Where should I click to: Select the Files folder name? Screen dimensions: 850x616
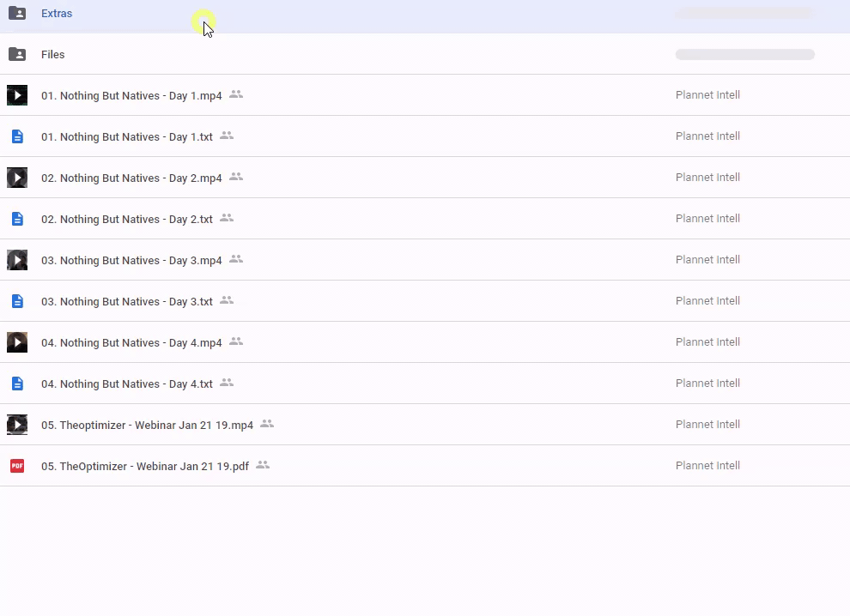click(53, 55)
